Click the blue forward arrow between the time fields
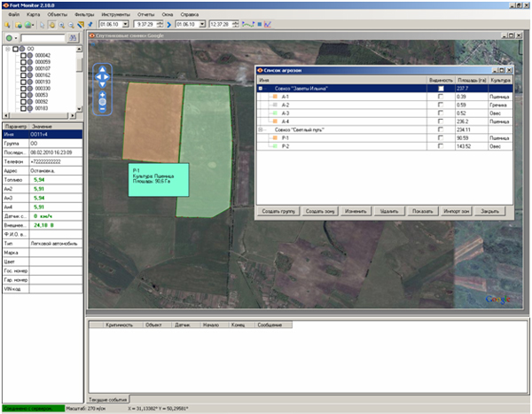Screen dimensions: 532x414 [169, 25]
